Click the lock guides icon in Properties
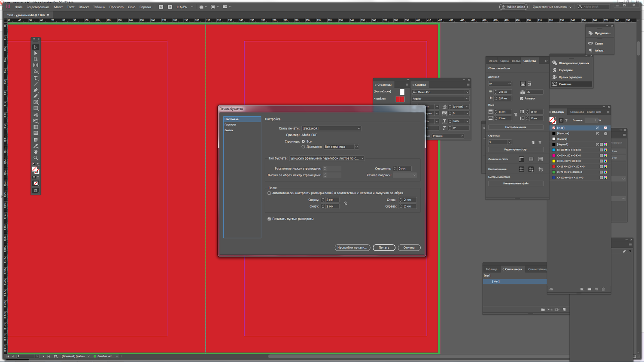The width and height of the screenshot is (644, 362). [531, 169]
